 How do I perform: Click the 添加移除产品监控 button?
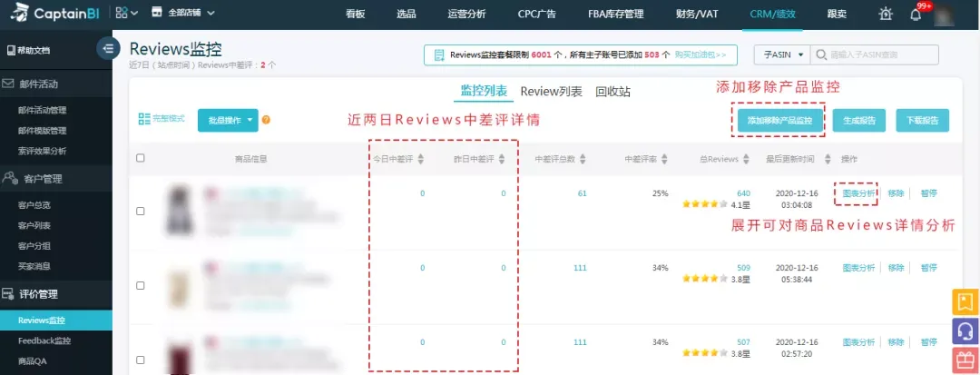click(x=779, y=121)
